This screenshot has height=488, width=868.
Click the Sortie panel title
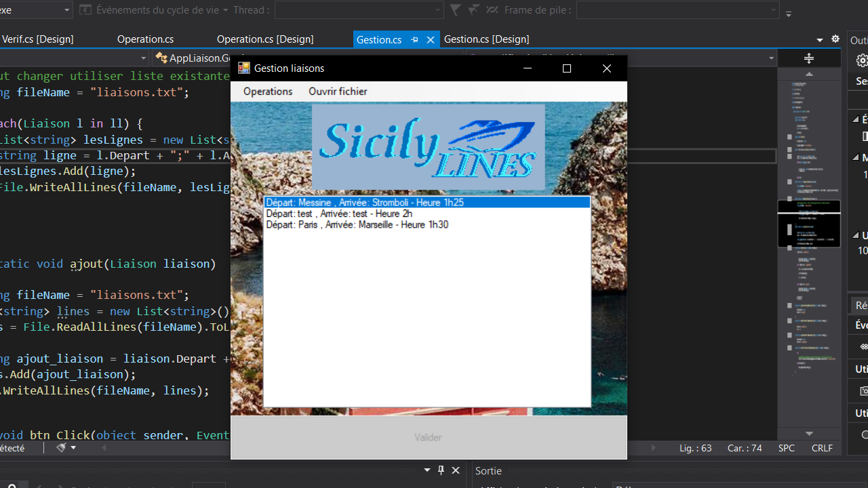[488, 470]
